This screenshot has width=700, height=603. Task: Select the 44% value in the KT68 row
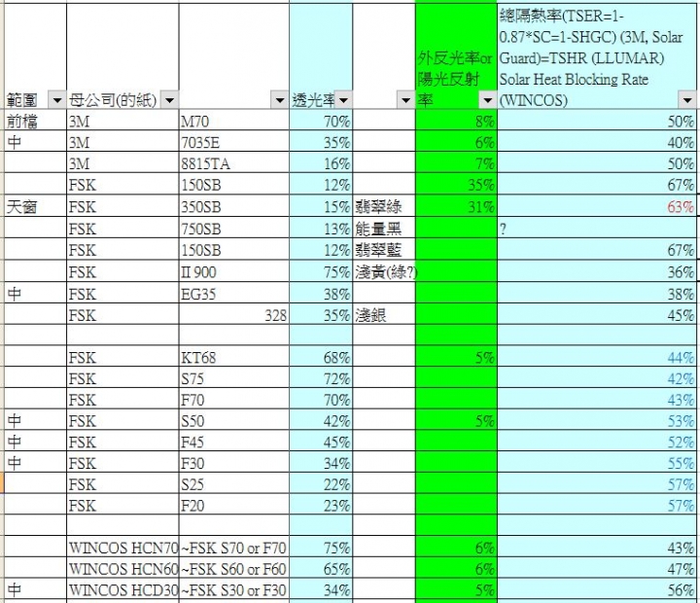click(x=596, y=356)
